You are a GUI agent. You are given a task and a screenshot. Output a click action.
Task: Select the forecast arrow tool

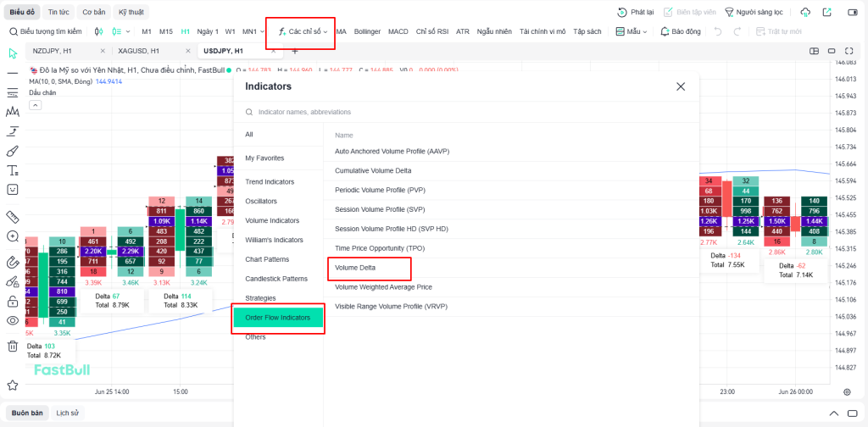point(12,131)
